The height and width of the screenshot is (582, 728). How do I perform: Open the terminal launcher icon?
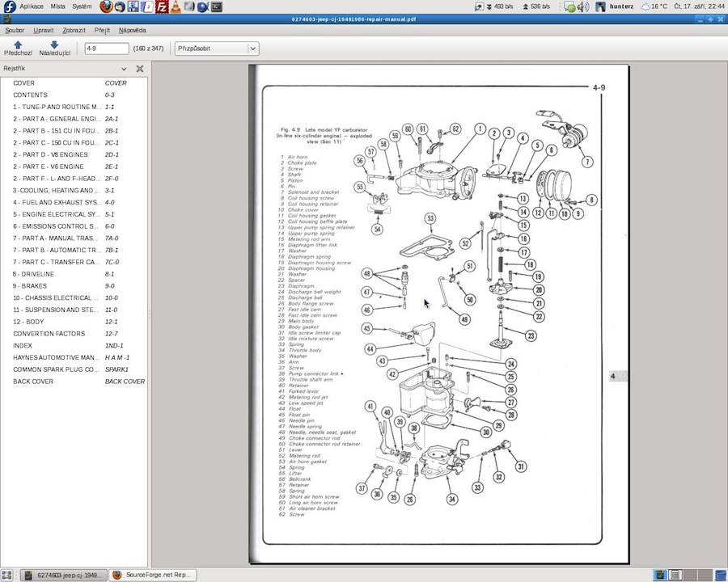pyautogui.click(x=217, y=6)
